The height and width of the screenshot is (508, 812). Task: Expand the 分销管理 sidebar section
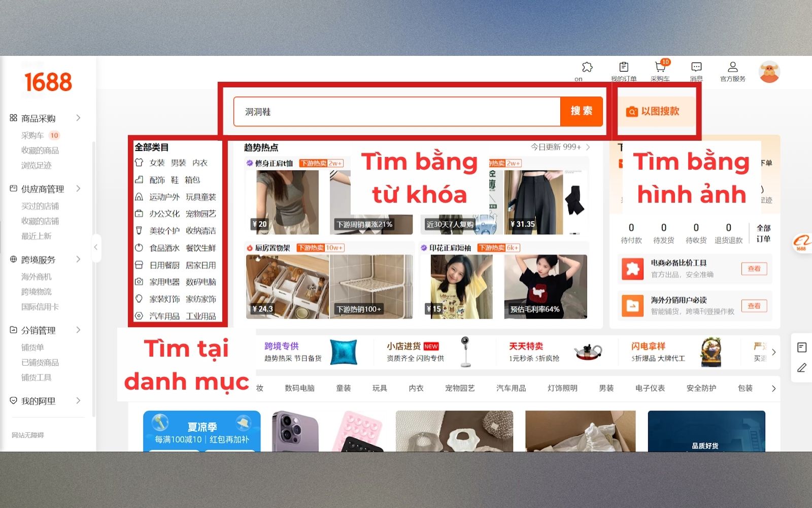click(78, 330)
